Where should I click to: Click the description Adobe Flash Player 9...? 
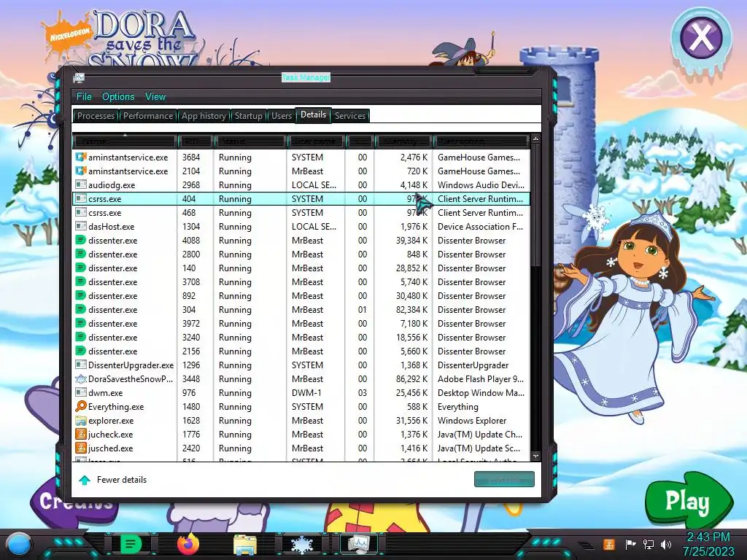[481, 379]
